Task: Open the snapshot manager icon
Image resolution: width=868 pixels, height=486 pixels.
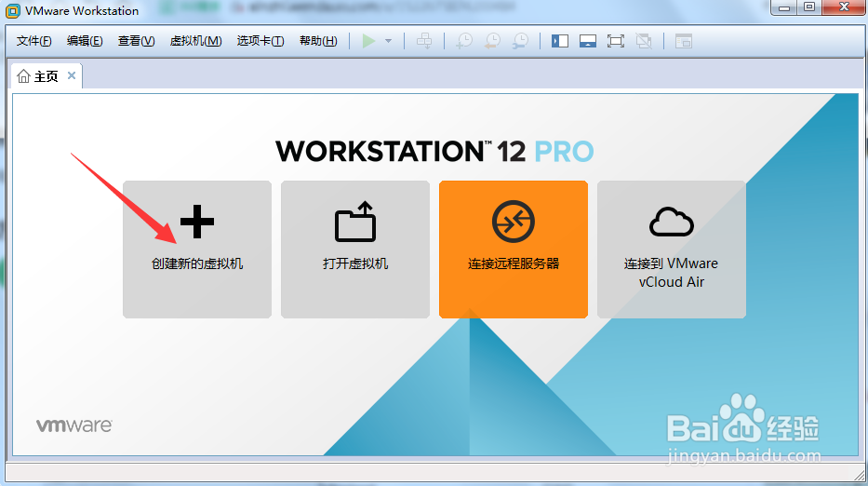Action: pyautogui.click(x=520, y=41)
